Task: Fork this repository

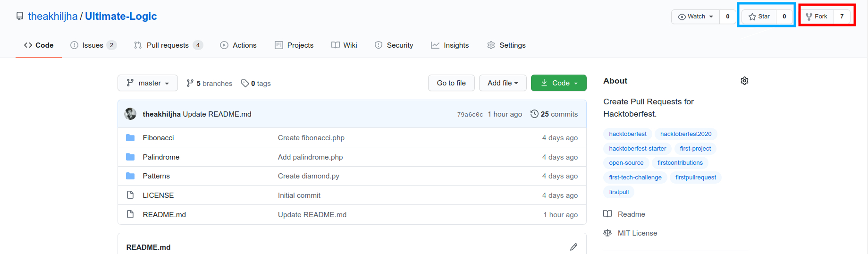Action: [817, 17]
